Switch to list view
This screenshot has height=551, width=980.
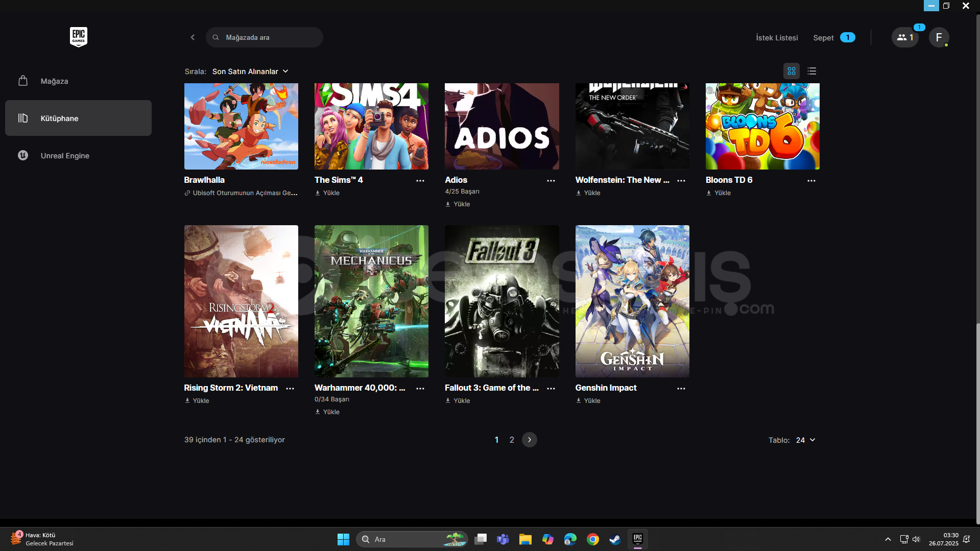click(812, 71)
